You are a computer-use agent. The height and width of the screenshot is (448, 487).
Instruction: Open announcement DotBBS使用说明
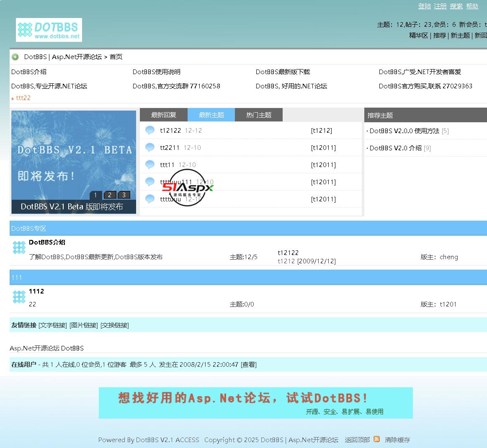(157, 72)
